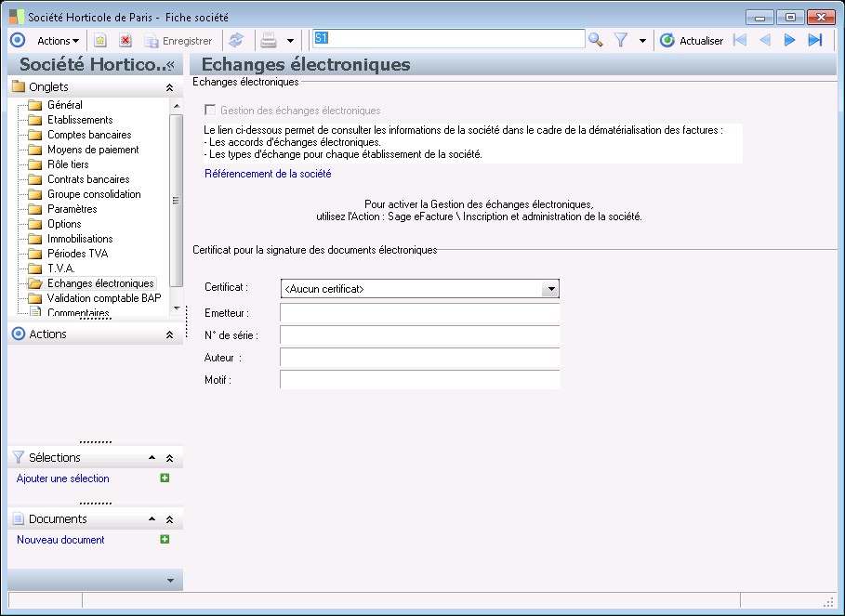
Task: Collapse the left sidebar with double chevron
Action: coord(170,65)
